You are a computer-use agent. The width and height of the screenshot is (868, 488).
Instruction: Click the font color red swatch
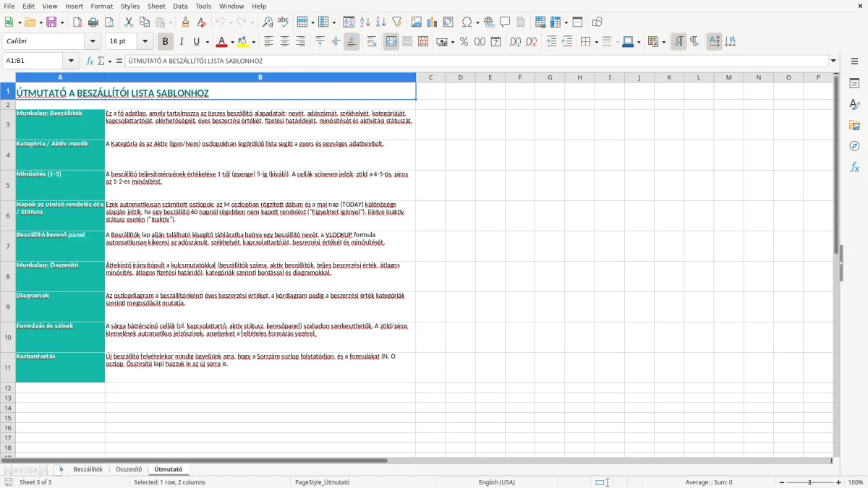coord(221,42)
